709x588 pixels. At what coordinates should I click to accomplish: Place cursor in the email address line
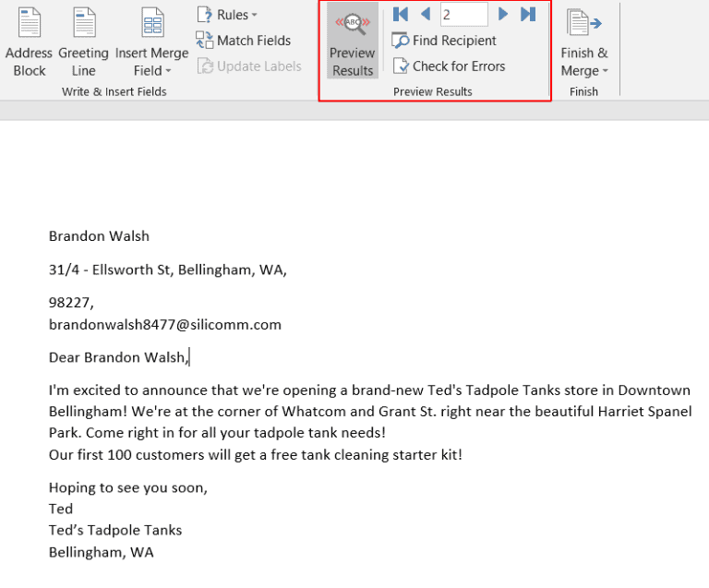click(x=164, y=325)
